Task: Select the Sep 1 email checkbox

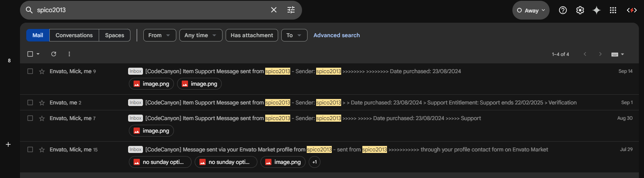Action: click(x=30, y=102)
